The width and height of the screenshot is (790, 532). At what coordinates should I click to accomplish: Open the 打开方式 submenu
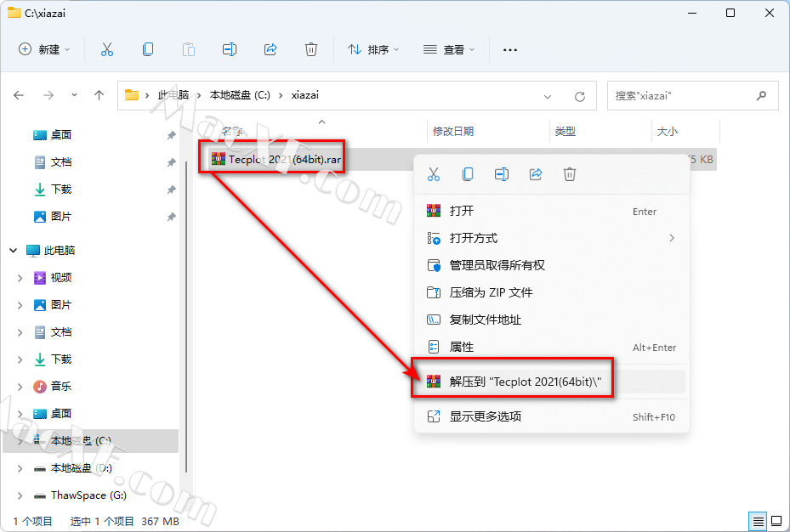[551, 238]
